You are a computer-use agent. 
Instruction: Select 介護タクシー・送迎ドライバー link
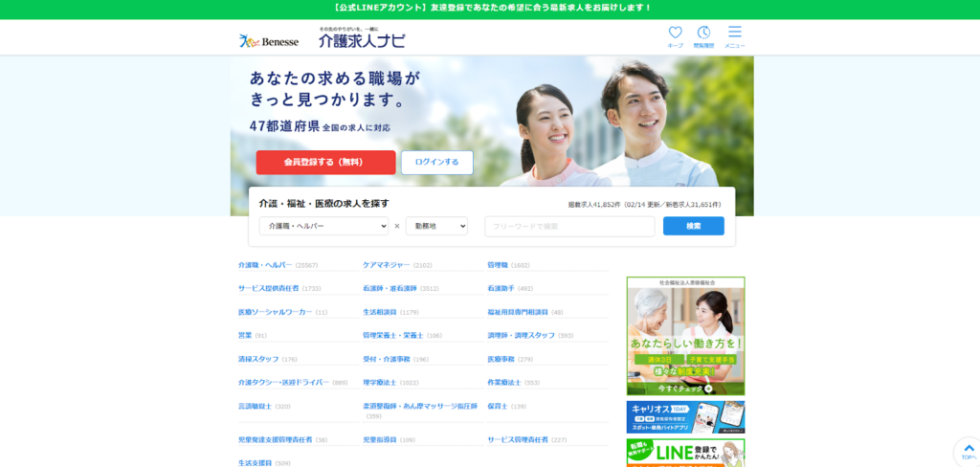click(x=283, y=383)
